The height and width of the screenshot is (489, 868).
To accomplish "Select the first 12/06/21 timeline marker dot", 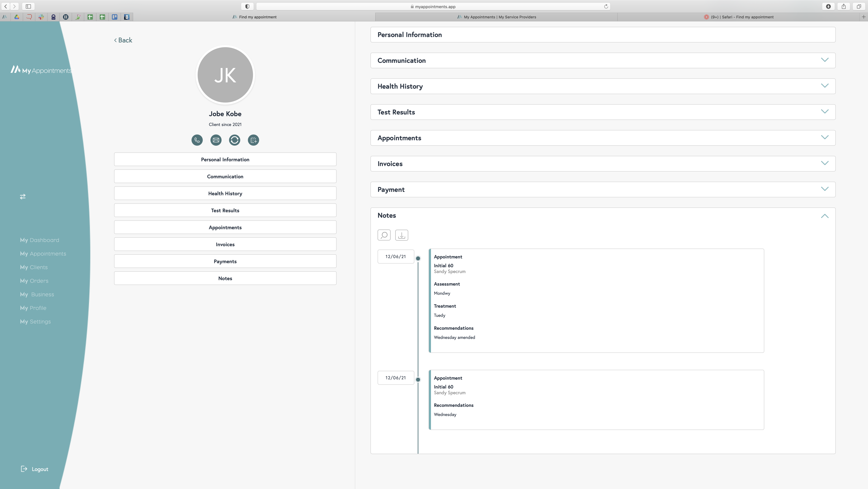I will [418, 258].
